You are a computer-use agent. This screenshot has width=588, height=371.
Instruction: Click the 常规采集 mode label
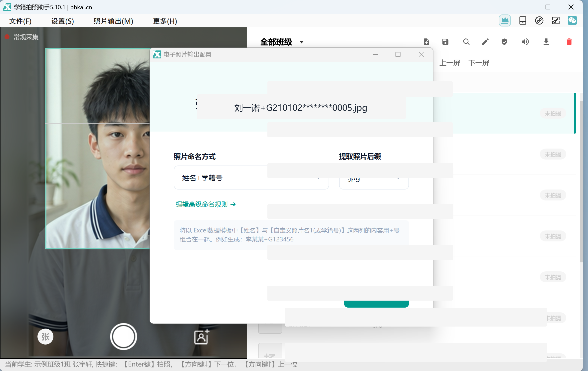[26, 37]
